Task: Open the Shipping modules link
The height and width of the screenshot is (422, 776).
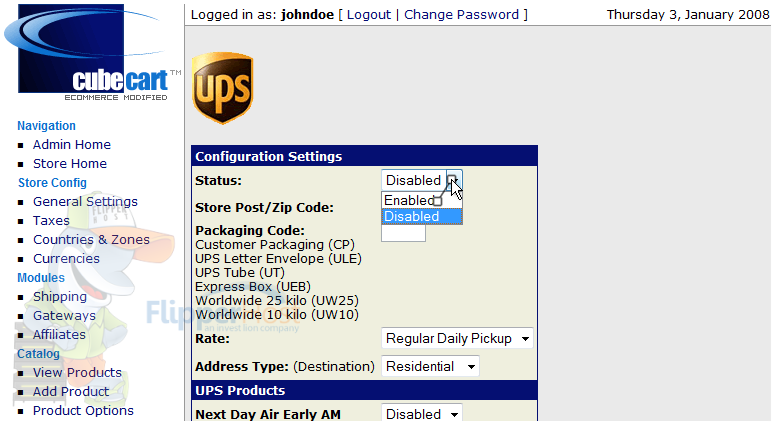Action: pos(60,297)
